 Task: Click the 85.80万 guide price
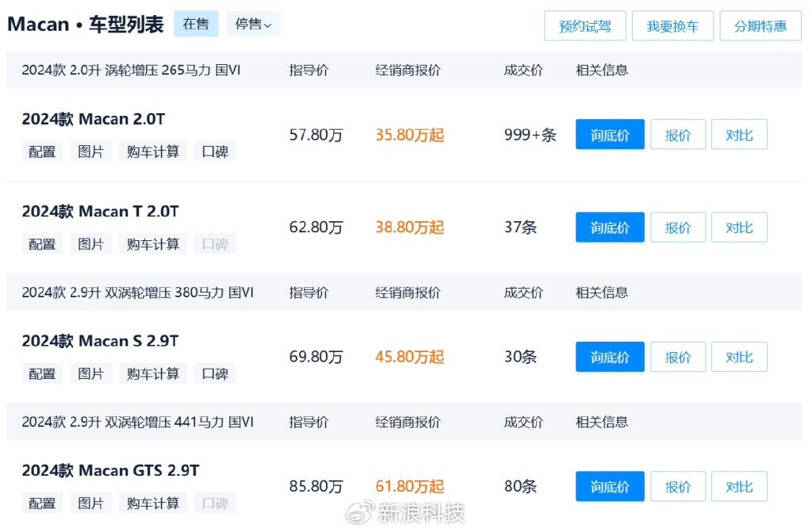click(316, 487)
